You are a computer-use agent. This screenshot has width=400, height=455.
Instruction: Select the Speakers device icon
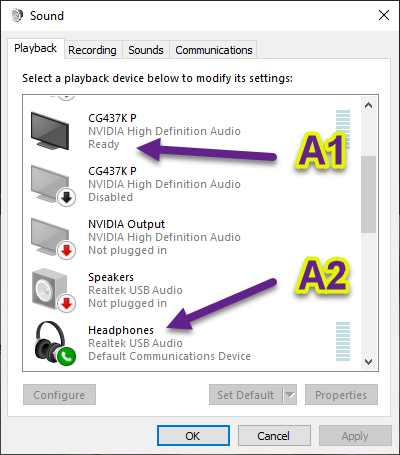click(53, 291)
